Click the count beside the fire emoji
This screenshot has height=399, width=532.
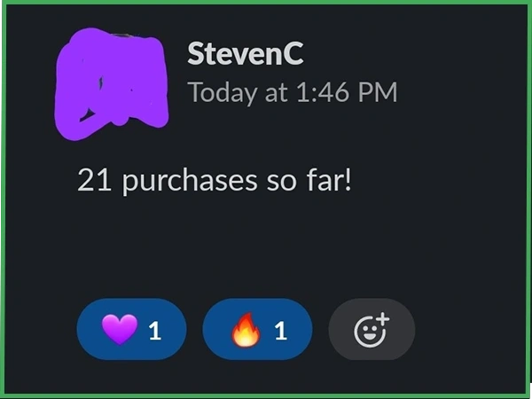pos(281,331)
